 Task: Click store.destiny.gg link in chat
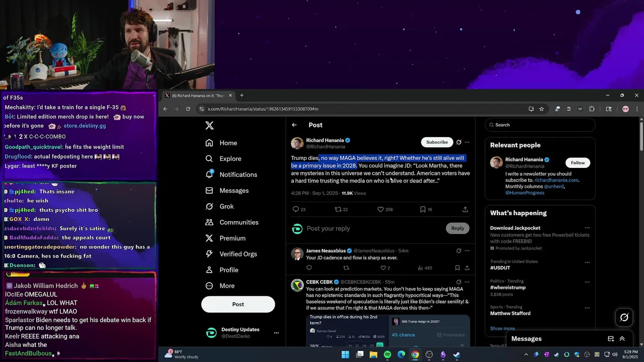click(85, 126)
